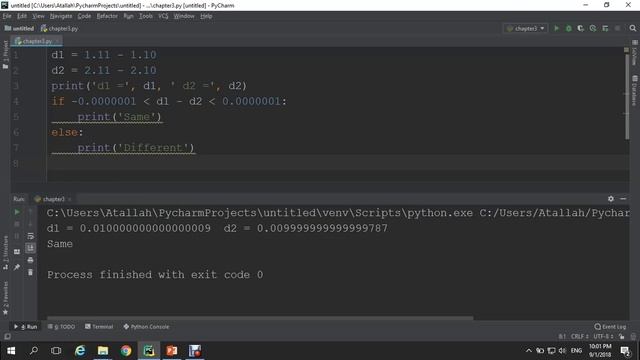Open the Run menu

click(x=128, y=16)
